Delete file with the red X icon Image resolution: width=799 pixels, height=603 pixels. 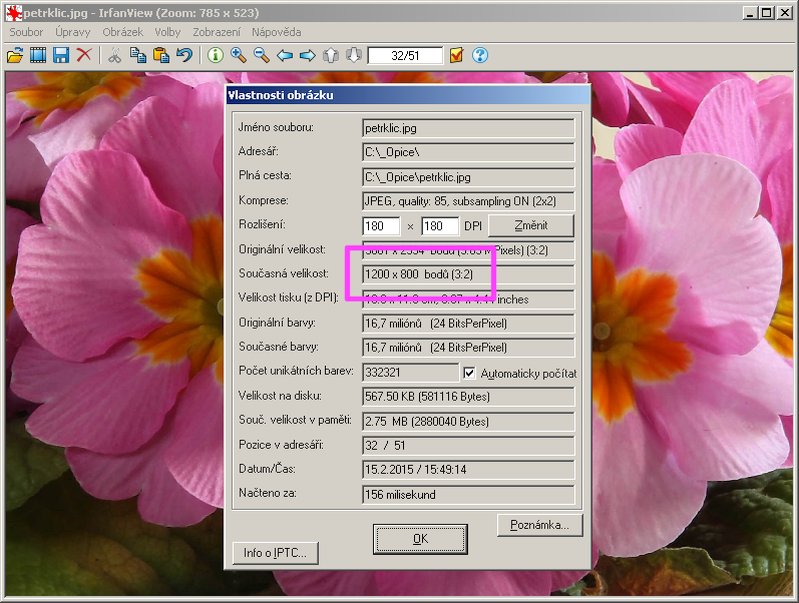click(84, 55)
